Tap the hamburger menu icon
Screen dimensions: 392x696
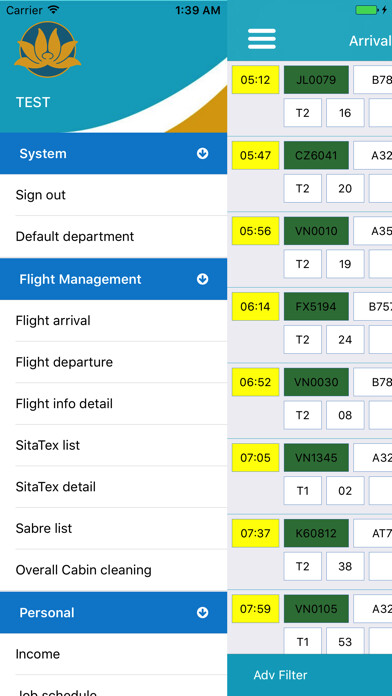[x=261, y=39]
